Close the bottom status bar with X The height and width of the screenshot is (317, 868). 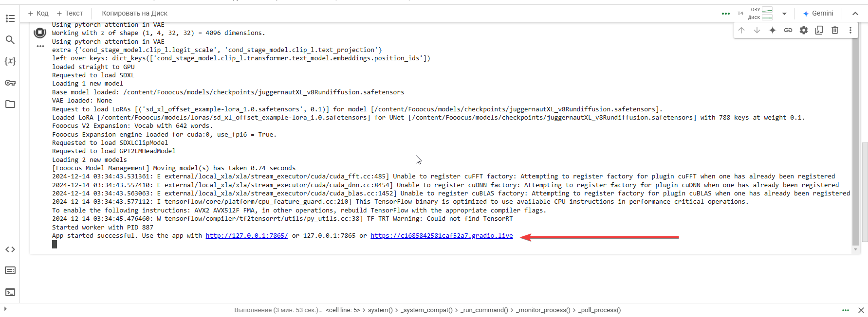pyautogui.click(x=861, y=310)
